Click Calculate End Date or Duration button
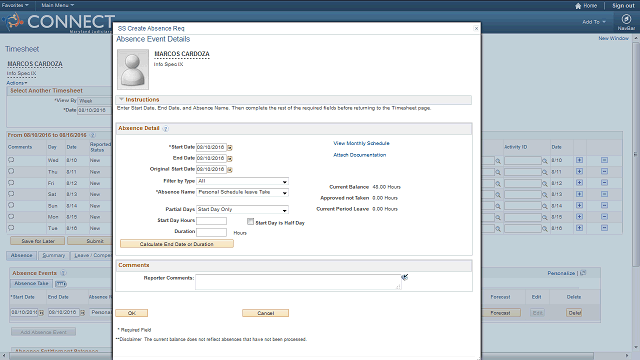 177,244
